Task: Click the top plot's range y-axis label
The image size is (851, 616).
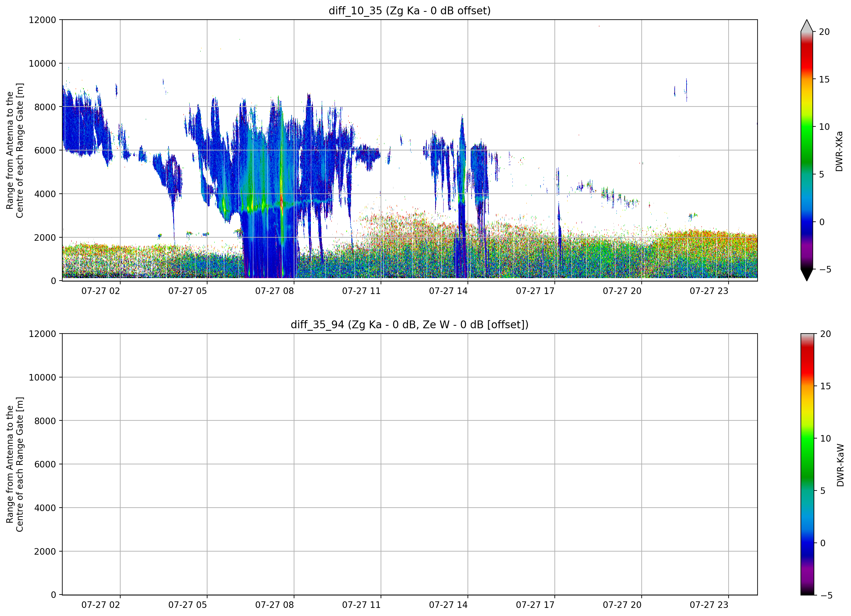Action: (x=15, y=150)
